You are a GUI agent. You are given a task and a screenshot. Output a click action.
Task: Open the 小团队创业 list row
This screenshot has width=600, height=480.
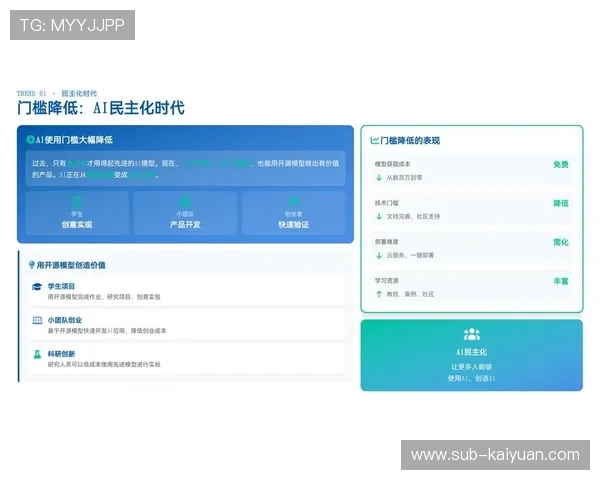point(186,325)
